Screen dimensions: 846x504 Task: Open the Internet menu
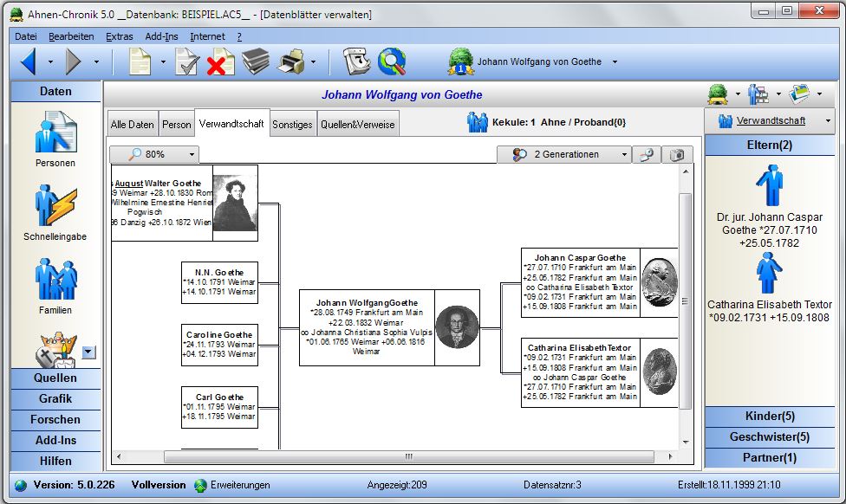207,36
